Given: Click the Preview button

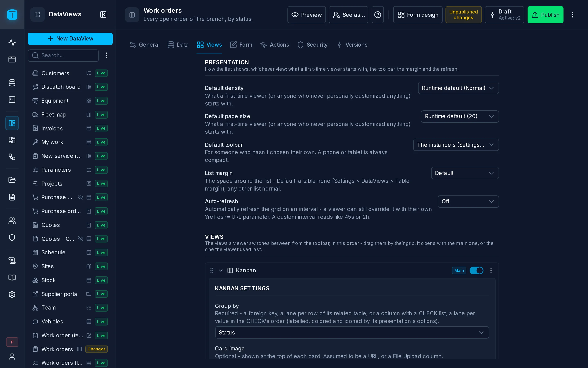Looking at the screenshot, I should 306,15.
